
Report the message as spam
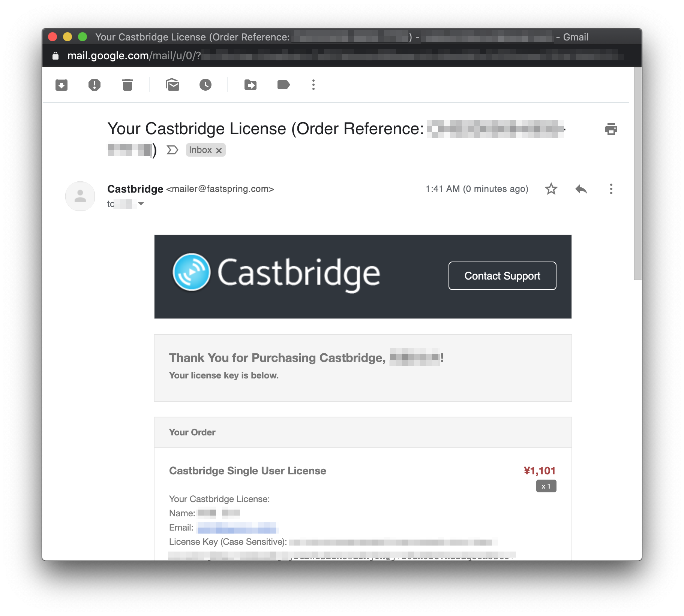94,85
